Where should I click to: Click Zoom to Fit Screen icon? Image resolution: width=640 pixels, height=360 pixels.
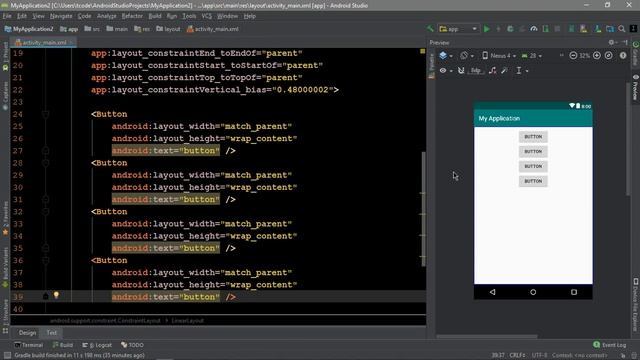pos(609,56)
